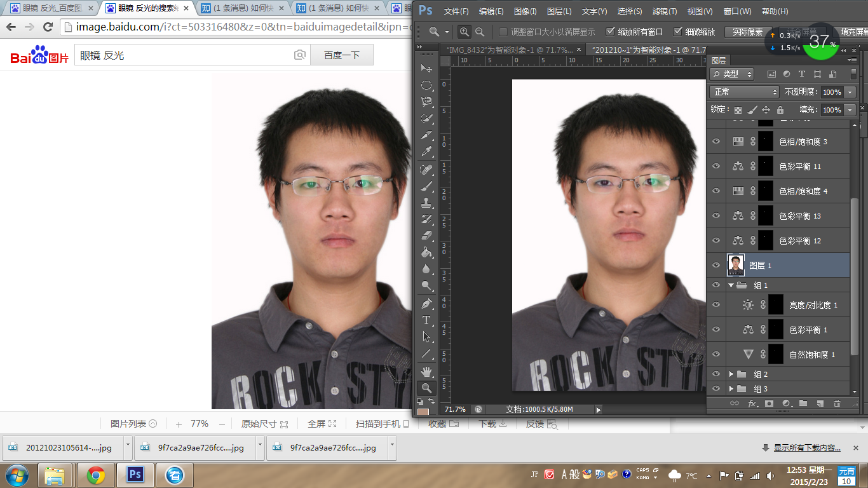Image resolution: width=868 pixels, height=488 pixels.
Task: Open the layer filter 类型 dropdown
Action: click(x=731, y=74)
